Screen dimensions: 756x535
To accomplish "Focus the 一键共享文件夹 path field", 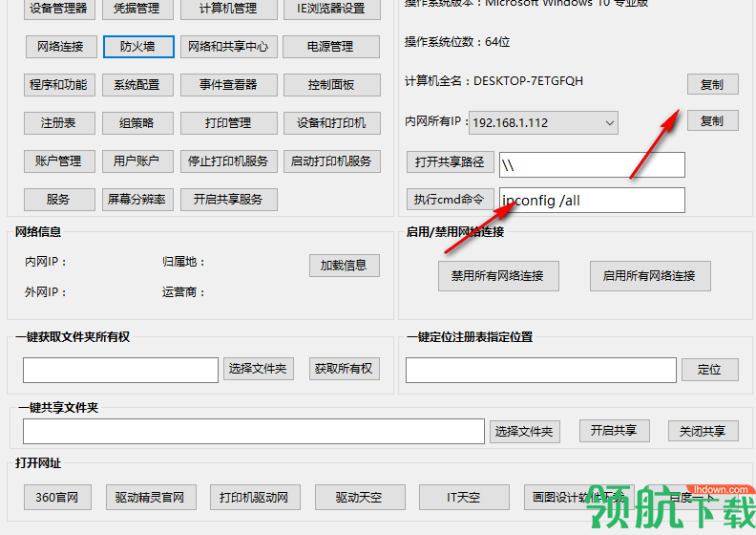I will tap(254, 431).
